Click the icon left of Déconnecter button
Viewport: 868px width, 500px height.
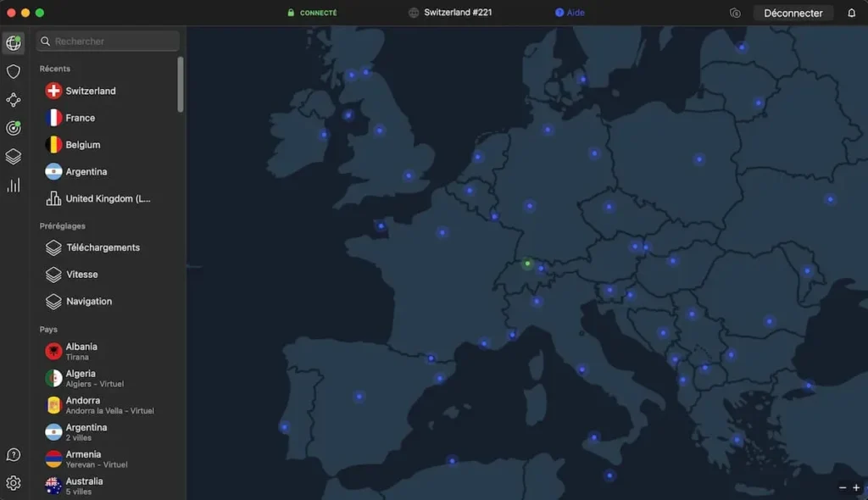tap(735, 13)
